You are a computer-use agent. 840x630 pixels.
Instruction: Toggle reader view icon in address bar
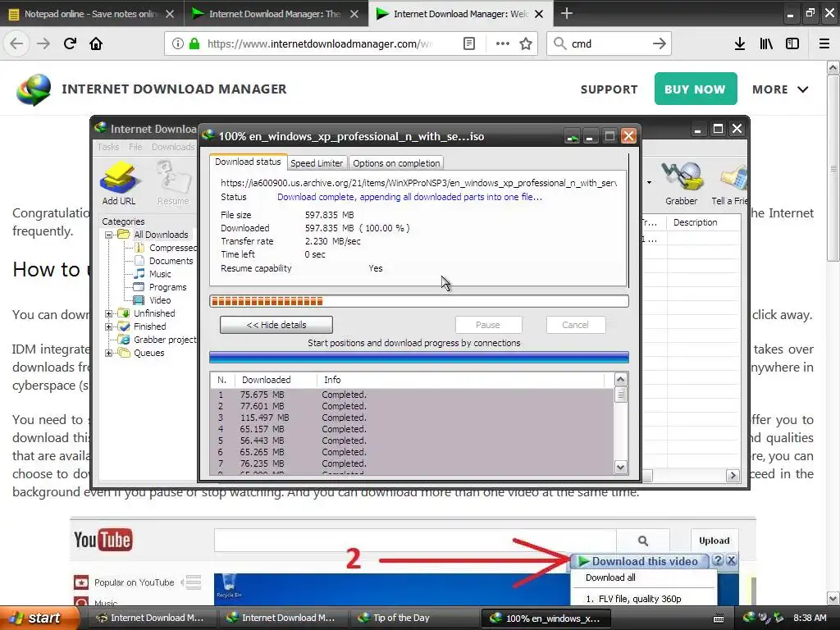click(468, 43)
